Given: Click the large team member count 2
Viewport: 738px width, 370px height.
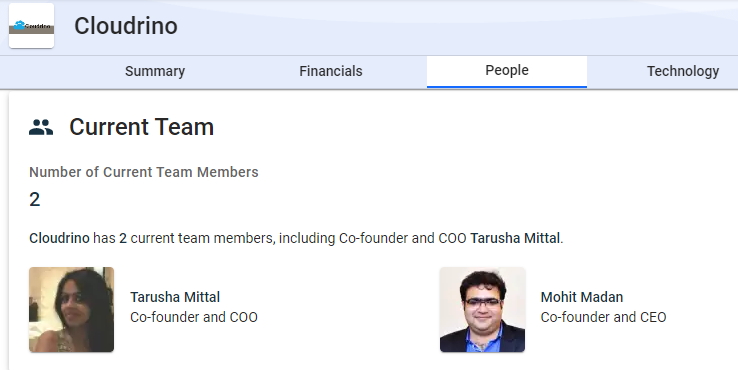Looking at the screenshot, I should pyautogui.click(x=34, y=200).
